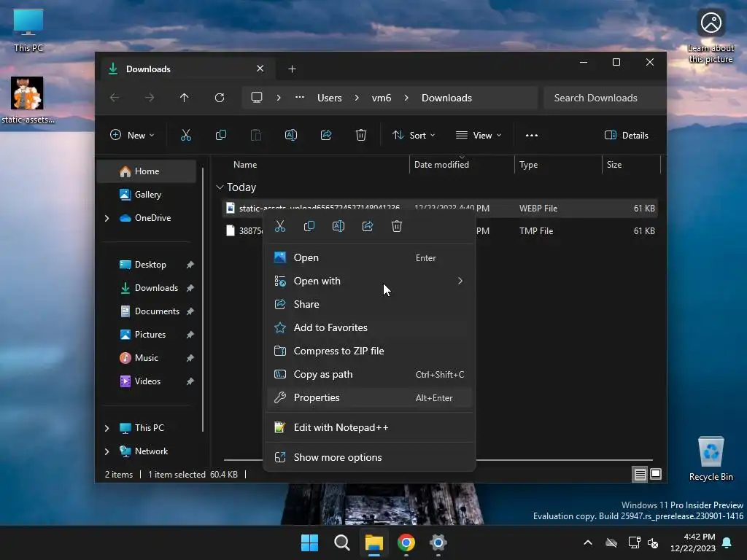Viewport: 747px width, 560px height.
Task: Click the chevron after Users in the address bar
Action: (x=357, y=98)
